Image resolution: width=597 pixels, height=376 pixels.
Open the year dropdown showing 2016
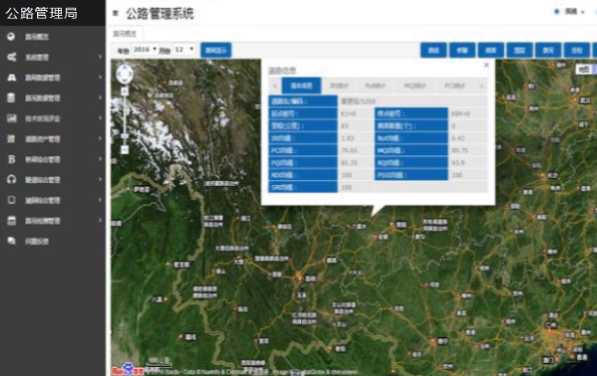point(145,50)
